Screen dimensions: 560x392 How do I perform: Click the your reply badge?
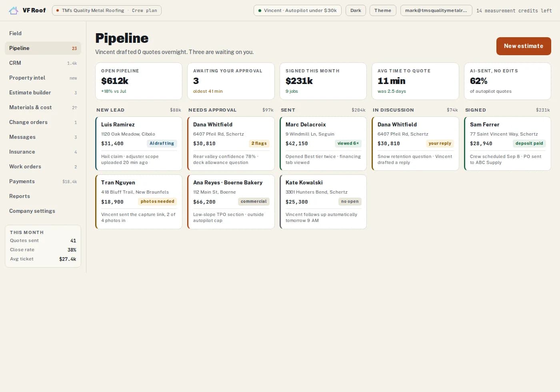pos(440,144)
